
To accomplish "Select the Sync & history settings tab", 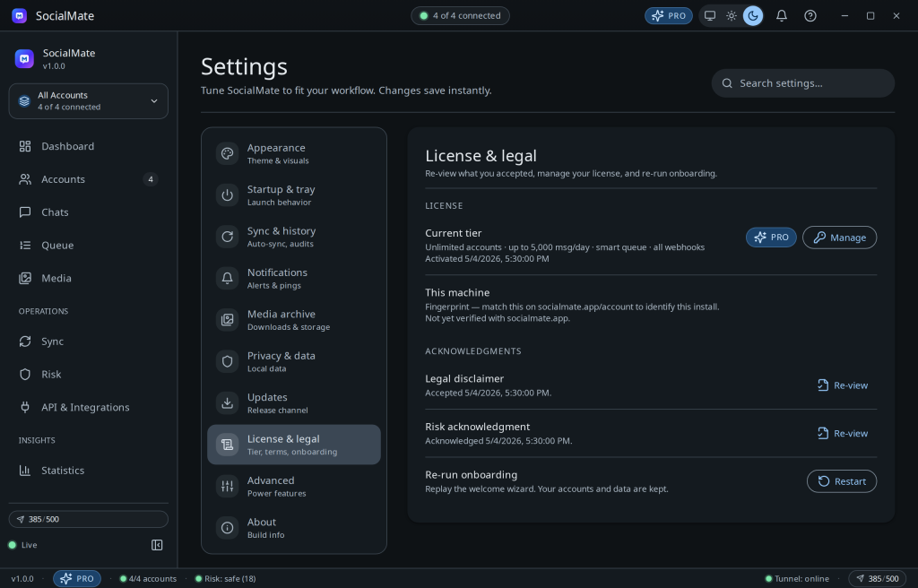I will coord(294,237).
